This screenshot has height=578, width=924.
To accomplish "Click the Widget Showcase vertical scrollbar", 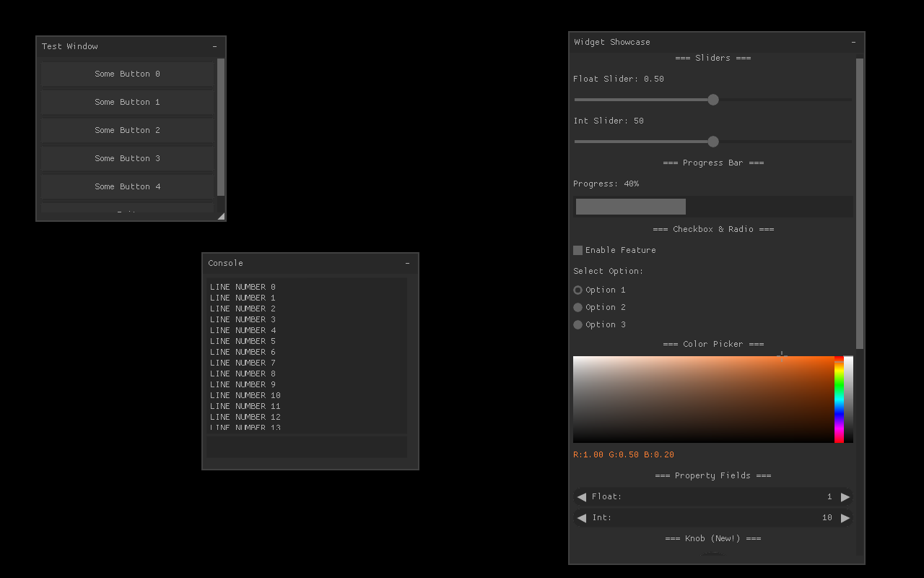I will click(860, 204).
